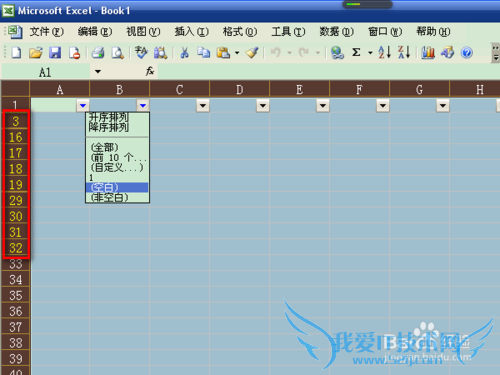Open the 工具(T) menu
The height and width of the screenshot is (375, 500).
click(x=288, y=32)
